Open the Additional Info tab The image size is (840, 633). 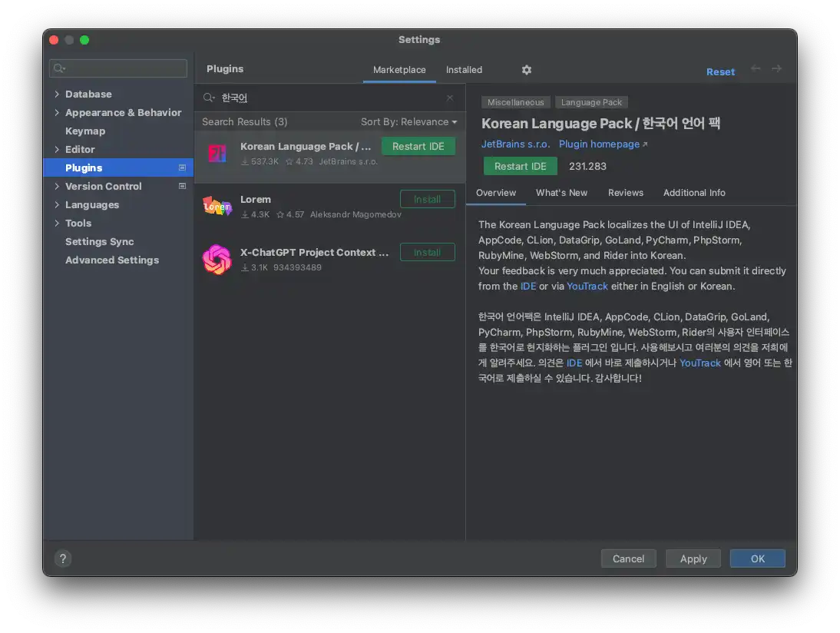(x=694, y=193)
